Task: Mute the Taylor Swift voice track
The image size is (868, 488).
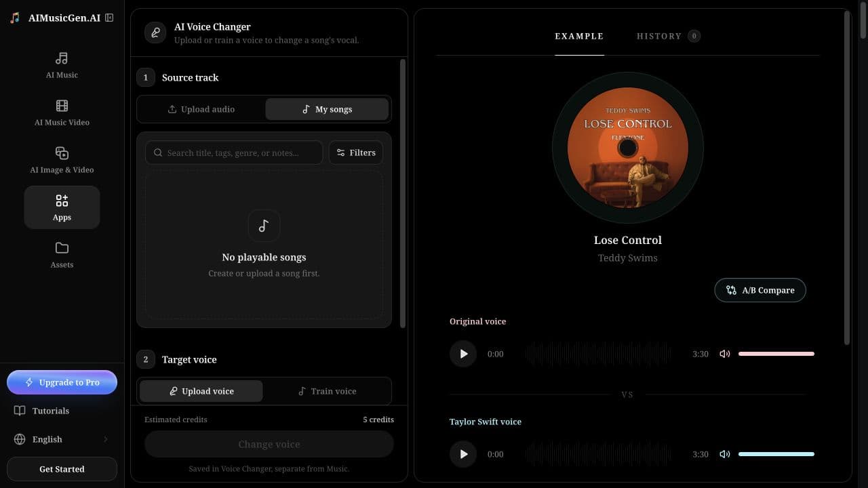Action: [x=725, y=454]
